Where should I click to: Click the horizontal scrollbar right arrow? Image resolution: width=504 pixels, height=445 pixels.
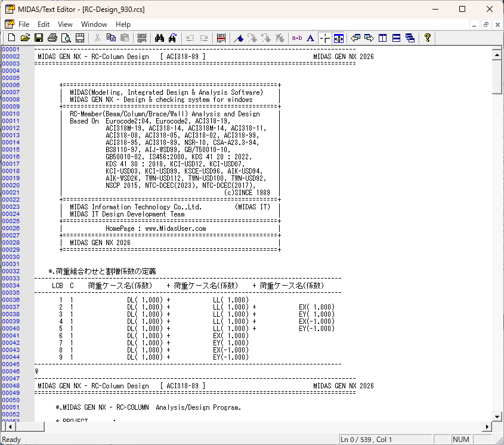click(487, 427)
